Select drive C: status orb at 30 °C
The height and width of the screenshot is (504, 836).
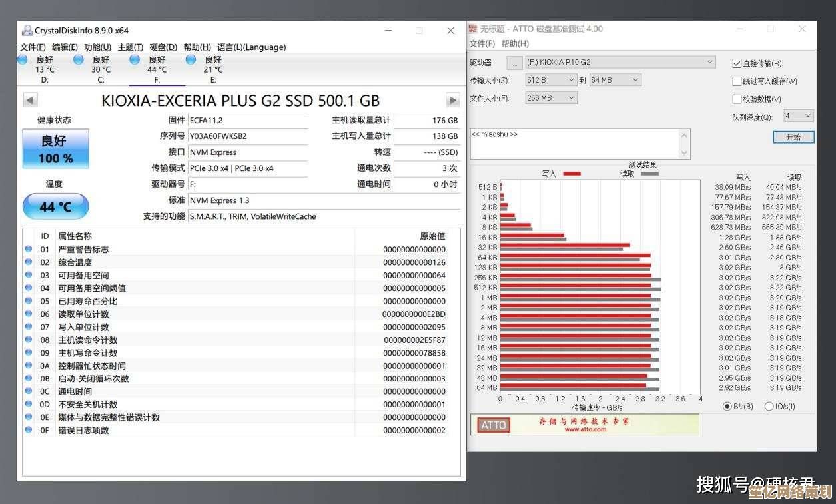pyautogui.click(x=79, y=59)
